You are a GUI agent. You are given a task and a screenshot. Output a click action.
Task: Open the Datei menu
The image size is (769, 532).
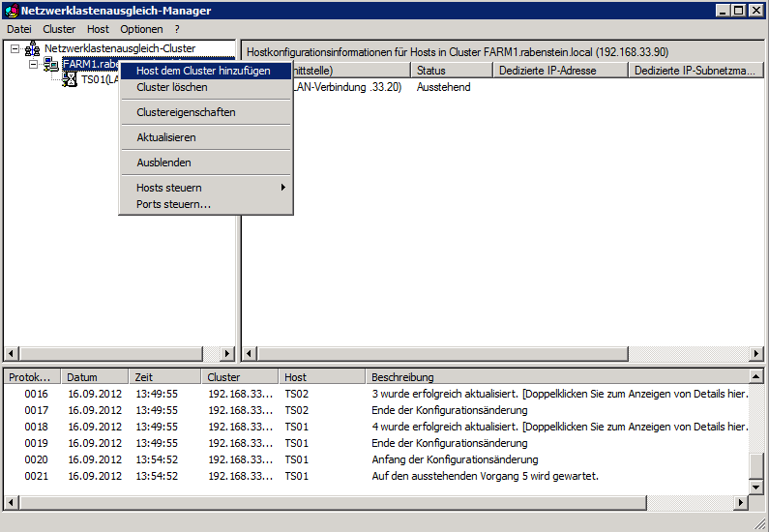click(x=19, y=29)
